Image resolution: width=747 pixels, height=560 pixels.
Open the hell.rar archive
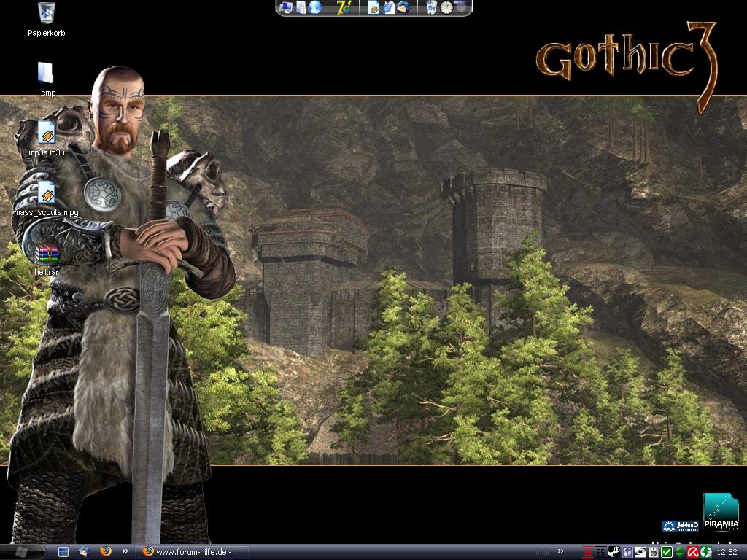tap(46, 254)
